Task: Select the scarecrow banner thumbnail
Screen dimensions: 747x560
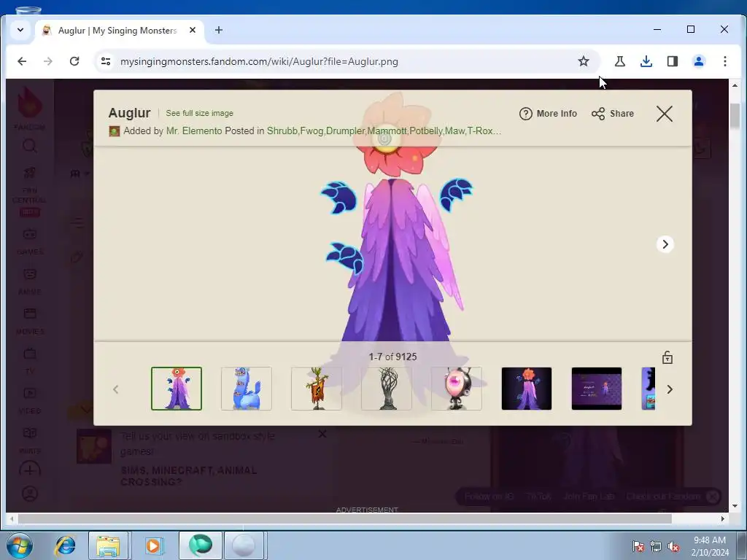Action: coord(317,389)
